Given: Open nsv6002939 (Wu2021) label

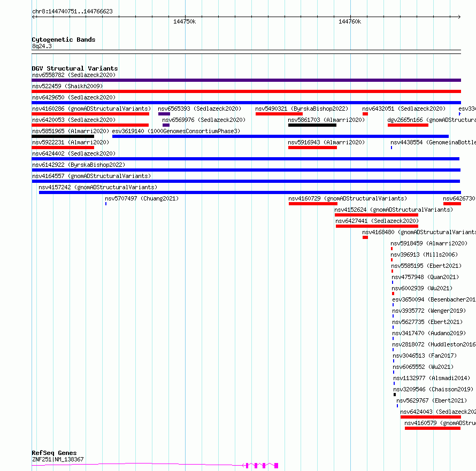Looking at the screenshot, I should (x=422, y=288).
